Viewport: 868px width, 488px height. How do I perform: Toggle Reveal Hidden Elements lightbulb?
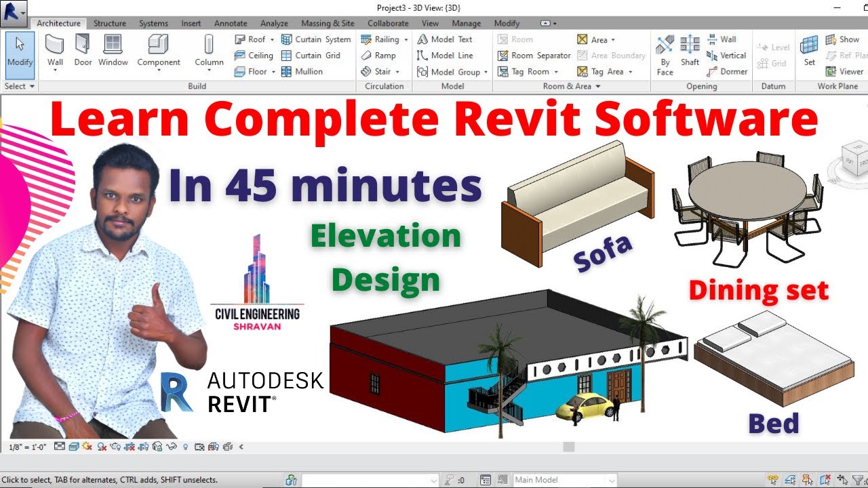[x=186, y=447]
